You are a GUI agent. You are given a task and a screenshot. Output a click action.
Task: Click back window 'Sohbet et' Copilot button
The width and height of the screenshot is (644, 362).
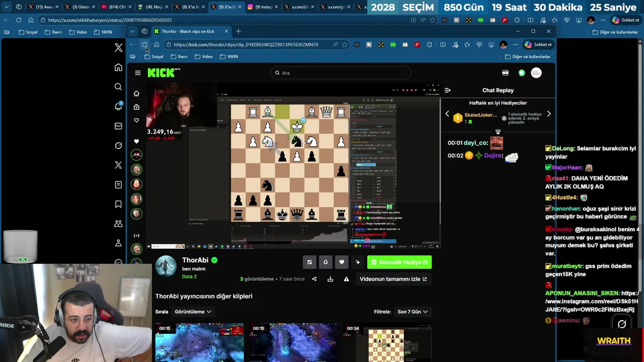coord(625,20)
